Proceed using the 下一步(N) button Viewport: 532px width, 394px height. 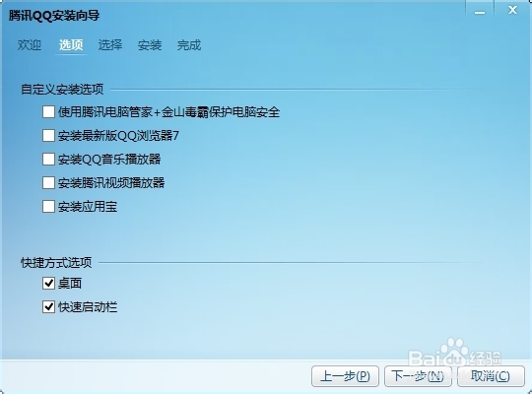point(418,376)
